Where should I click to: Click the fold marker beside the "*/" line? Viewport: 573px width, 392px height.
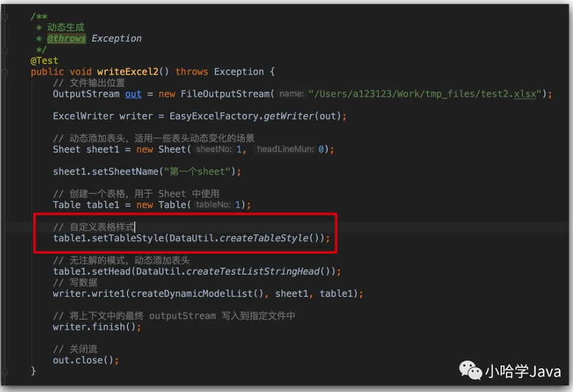[x=5, y=50]
